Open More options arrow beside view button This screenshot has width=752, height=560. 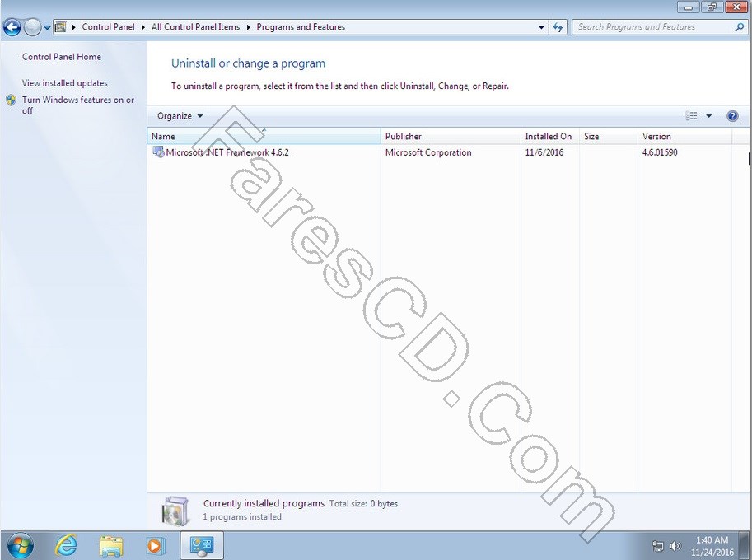709,116
